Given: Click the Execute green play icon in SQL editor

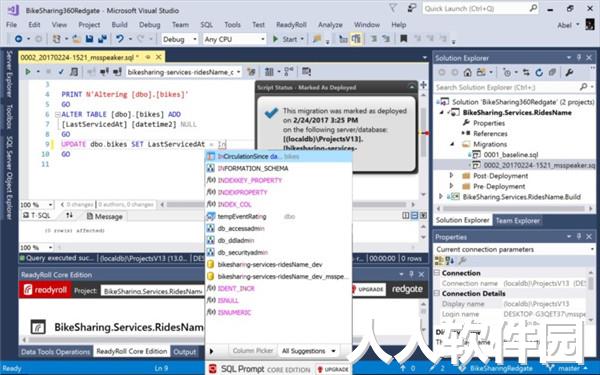Looking at the screenshot, I should pos(28,72).
